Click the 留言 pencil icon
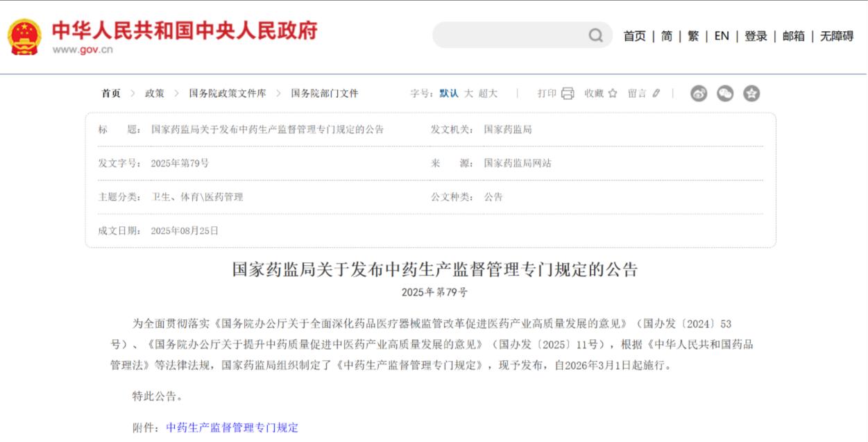This screenshot has height=442, width=868. (656, 94)
